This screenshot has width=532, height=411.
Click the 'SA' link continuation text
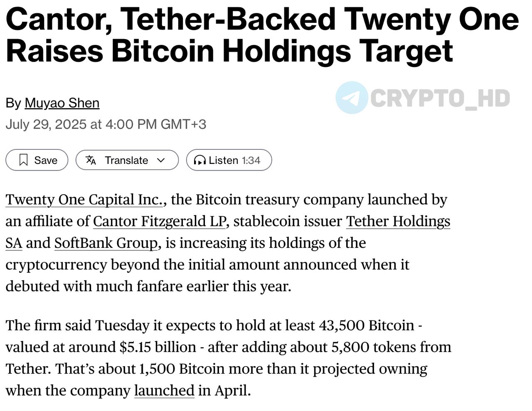click(x=14, y=243)
